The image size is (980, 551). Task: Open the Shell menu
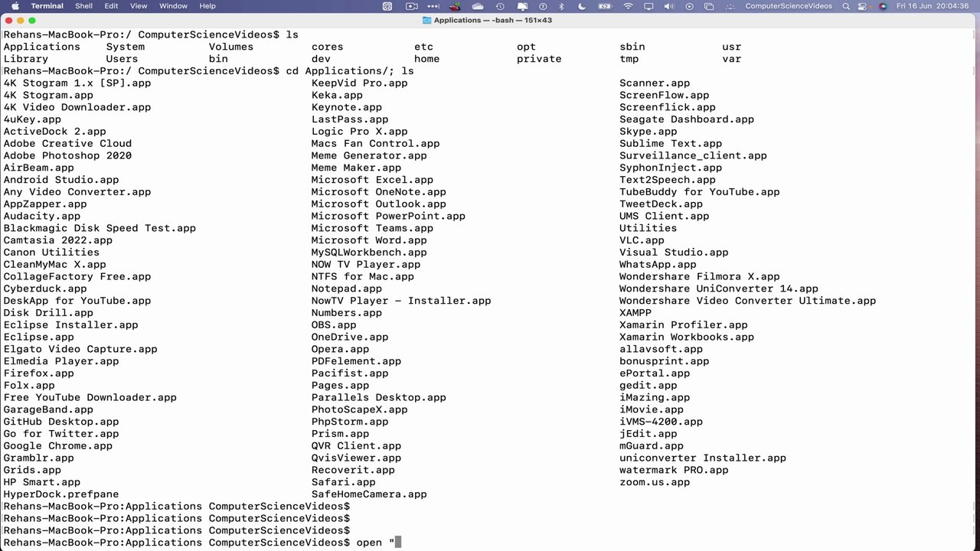click(x=83, y=6)
